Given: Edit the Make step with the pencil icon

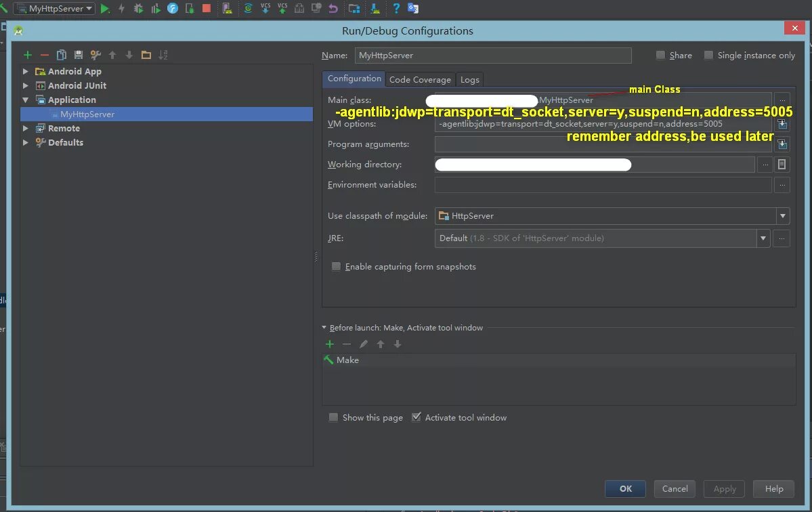Looking at the screenshot, I should (363, 344).
